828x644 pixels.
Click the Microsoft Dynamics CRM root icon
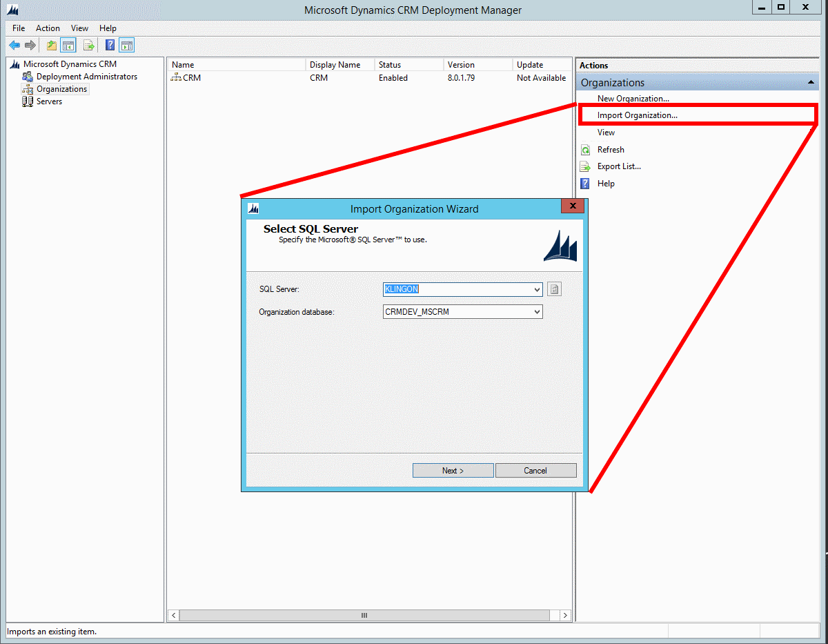tap(15, 64)
